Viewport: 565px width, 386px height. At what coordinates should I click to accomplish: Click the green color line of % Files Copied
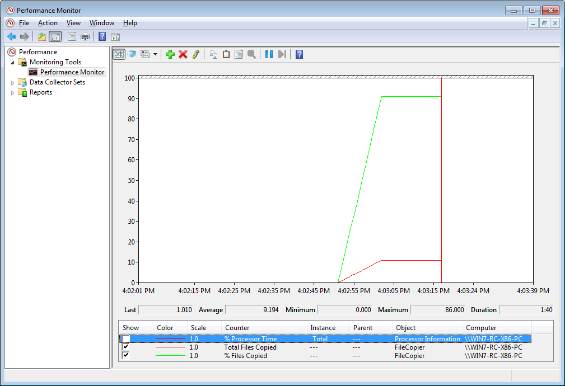[170, 355]
